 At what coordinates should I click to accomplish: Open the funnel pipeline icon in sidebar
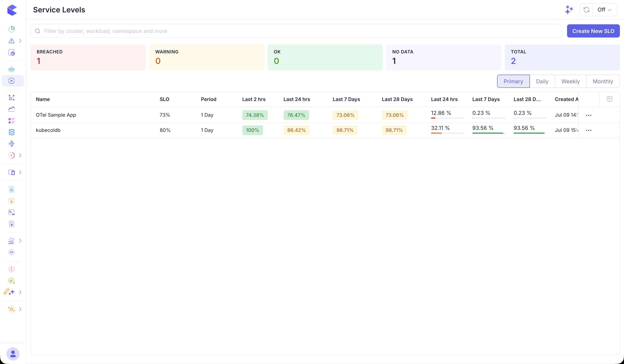pyautogui.click(x=11, y=144)
